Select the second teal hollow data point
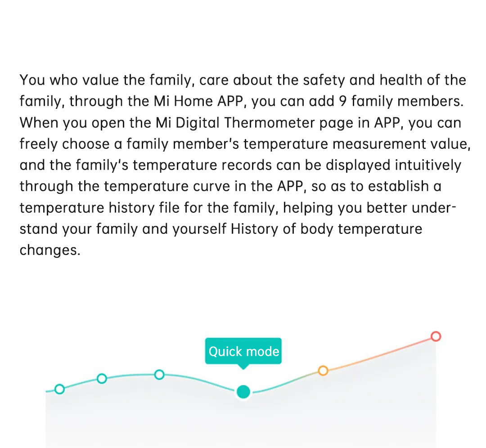Image resolution: width=486 pixels, height=448 pixels. click(x=102, y=379)
